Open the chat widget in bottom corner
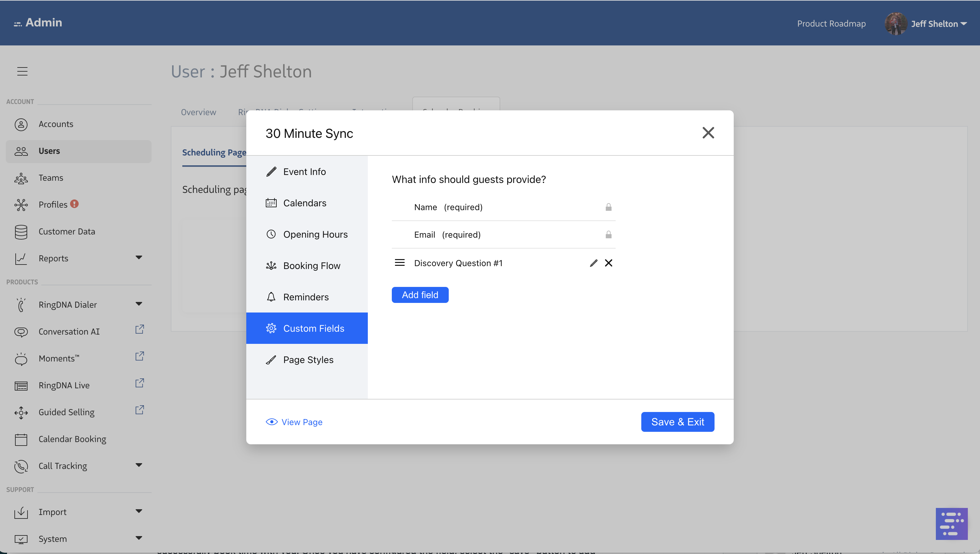The height and width of the screenshot is (554, 980). click(951, 524)
